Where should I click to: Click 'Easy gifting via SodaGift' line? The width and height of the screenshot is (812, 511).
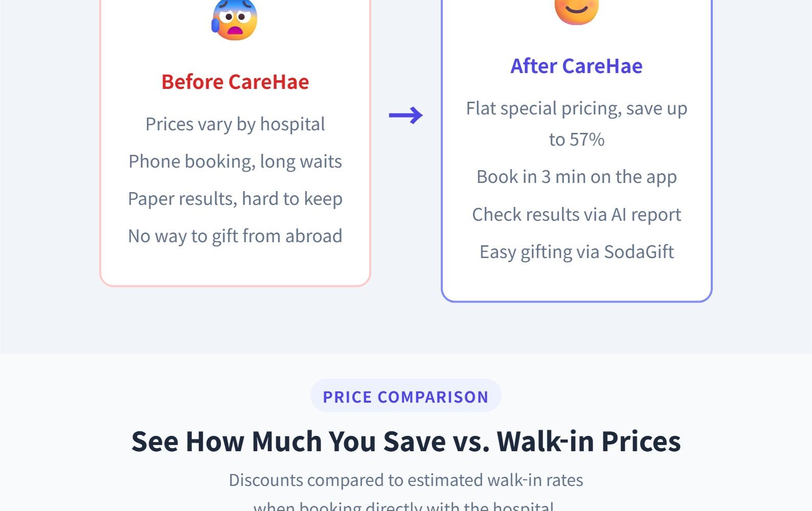click(576, 252)
